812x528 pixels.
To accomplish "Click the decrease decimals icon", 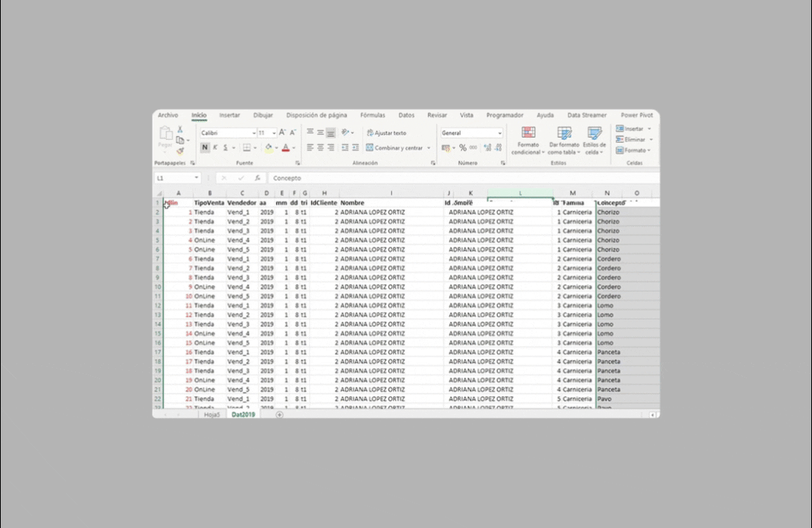I will pos(498,147).
